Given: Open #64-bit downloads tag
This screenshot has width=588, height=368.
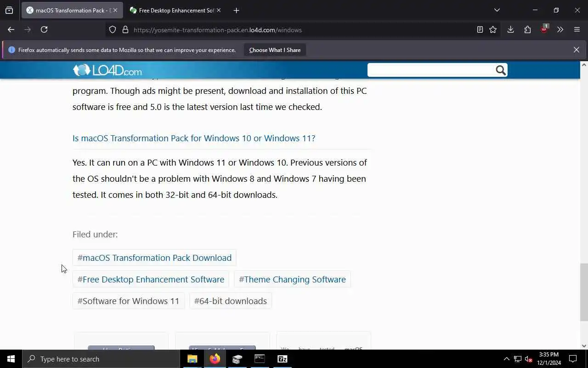Looking at the screenshot, I should (x=230, y=301).
